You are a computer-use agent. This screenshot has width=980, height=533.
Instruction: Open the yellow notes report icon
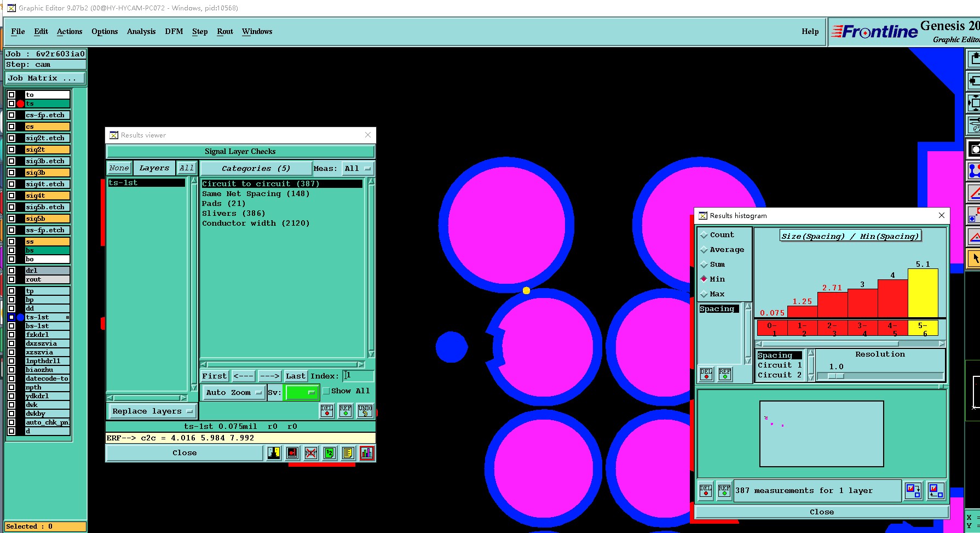pos(348,453)
